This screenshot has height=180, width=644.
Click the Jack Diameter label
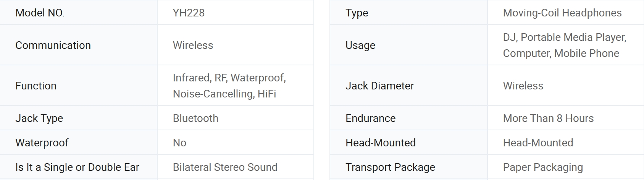tap(379, 86)
